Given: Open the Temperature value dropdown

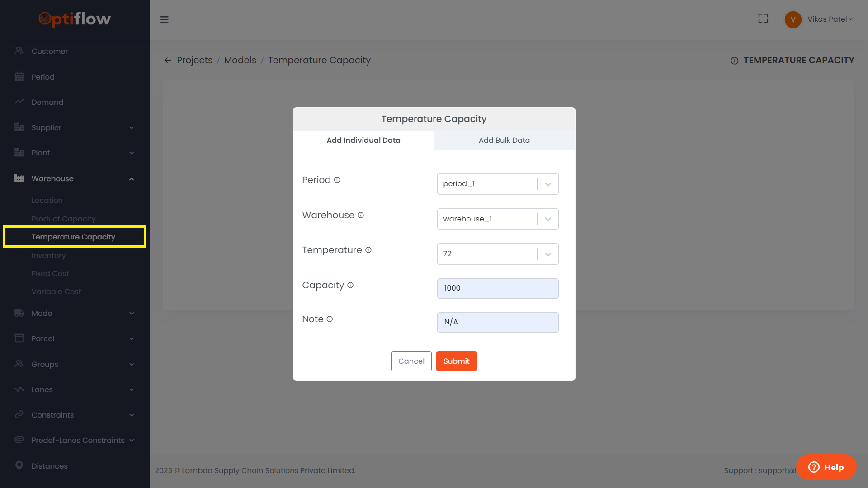Looking at the screenshot, I should click(x=547, y=254).
